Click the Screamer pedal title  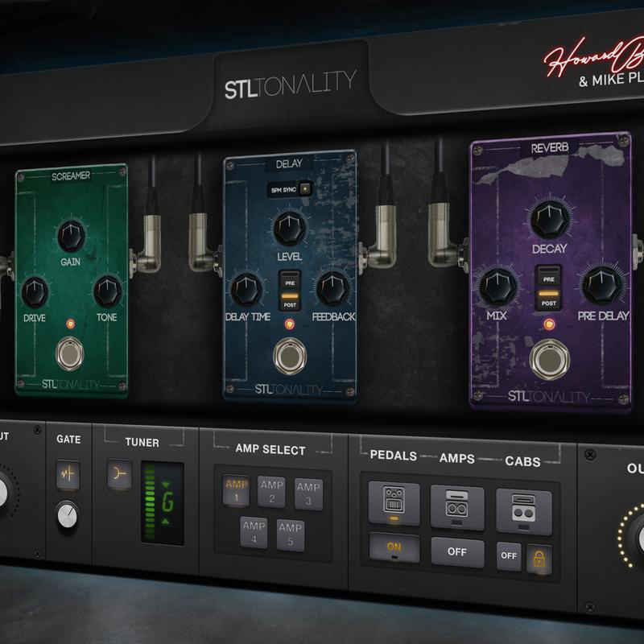[x=71, y=175]
